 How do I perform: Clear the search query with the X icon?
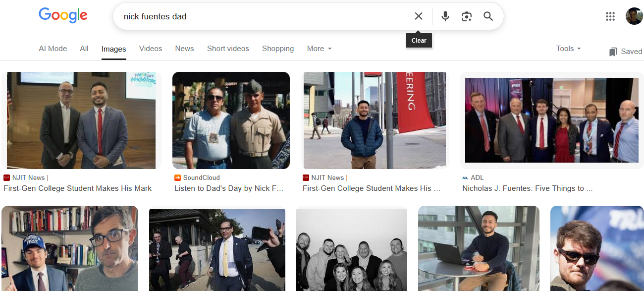click(x=419, y=16)
